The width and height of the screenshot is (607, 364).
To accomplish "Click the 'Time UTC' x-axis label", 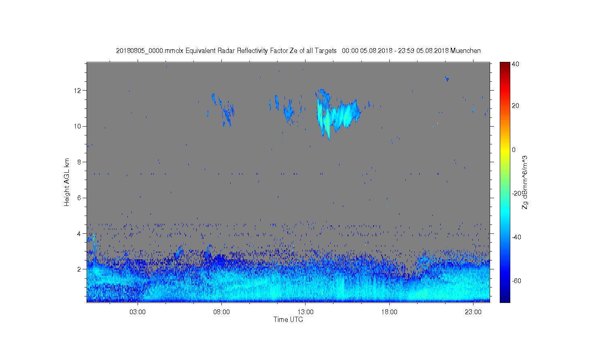I will coord(288,320).
